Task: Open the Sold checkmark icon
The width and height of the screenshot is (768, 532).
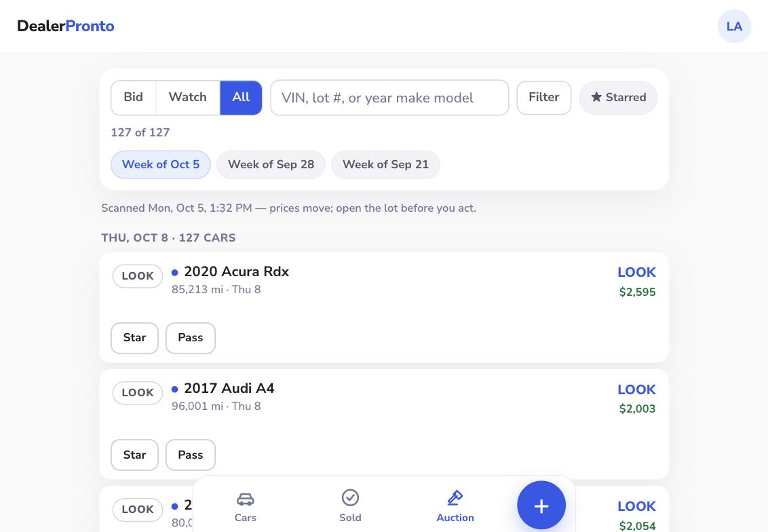Action: (x=350, y=497)
